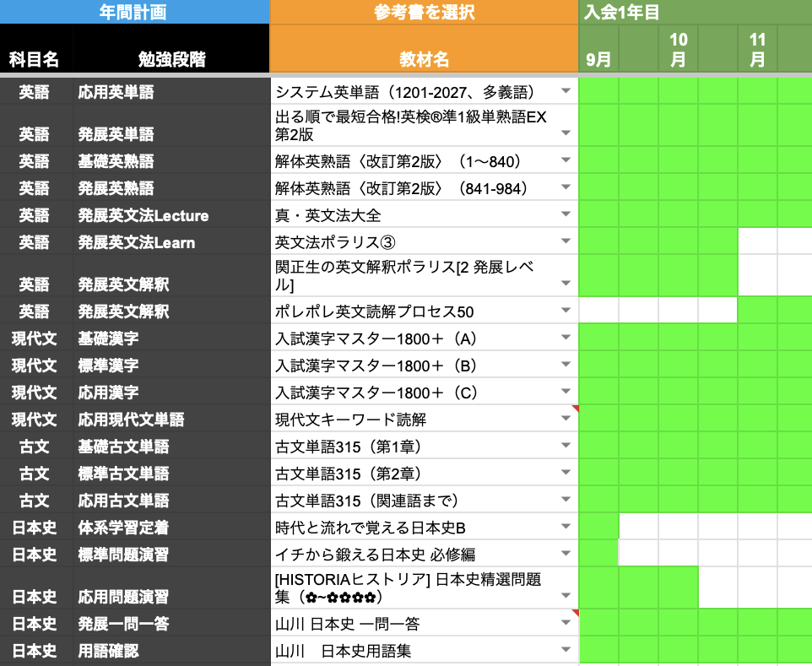Select the 基礎英熟語 cell
Image resolution: width=812 pixels, height=666 pixels.
click(x=171, y=160)
